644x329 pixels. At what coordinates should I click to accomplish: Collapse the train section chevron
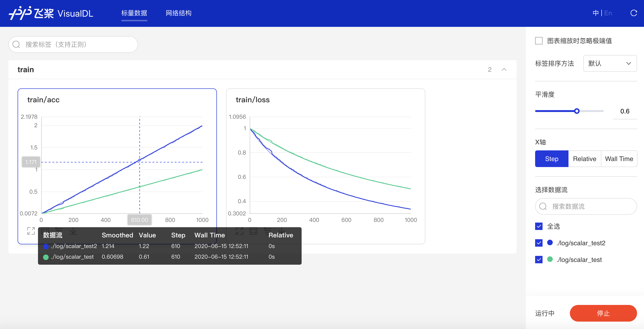click(504, 69)
